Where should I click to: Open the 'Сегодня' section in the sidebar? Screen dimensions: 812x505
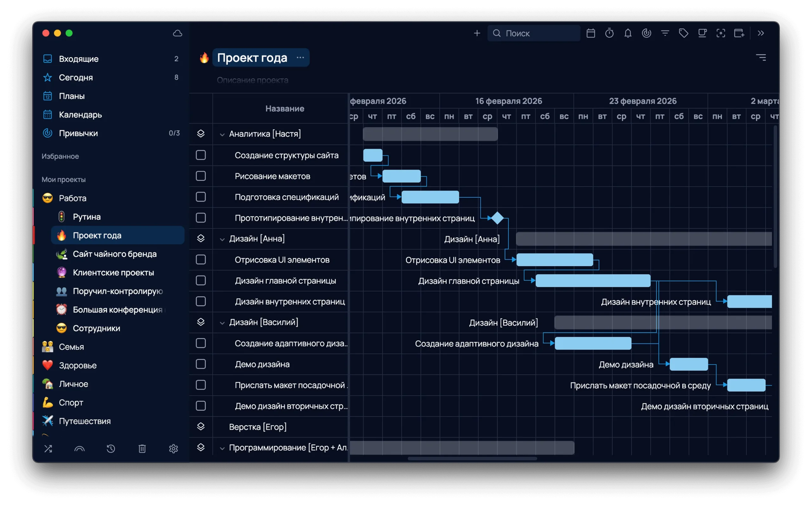click(76, 77)
